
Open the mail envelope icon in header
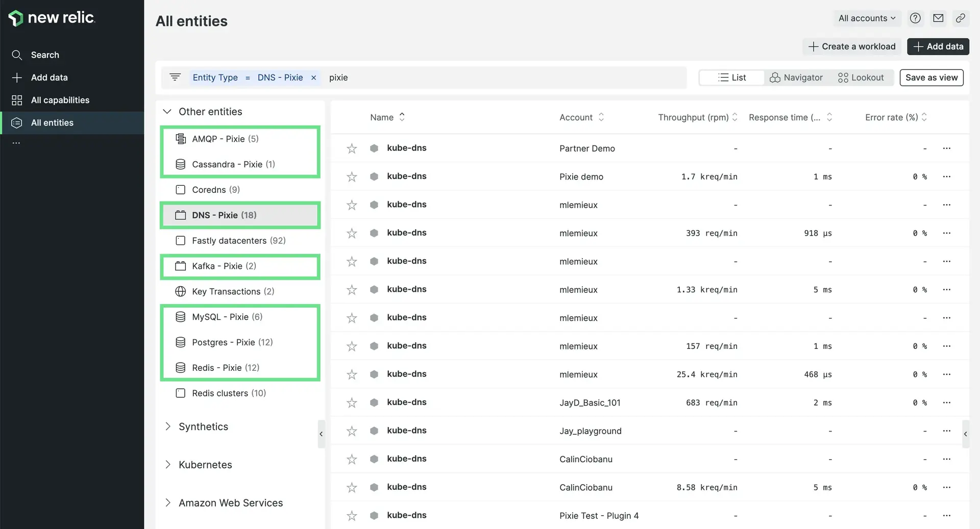[x=938, y=18]
